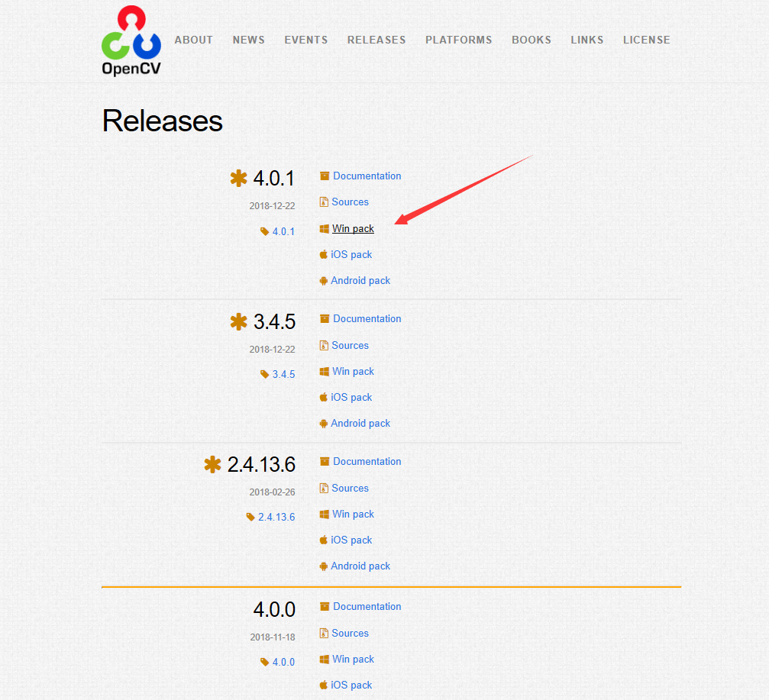Click the orange asterisk beside 2.4.13.6
The width and height of the screenshot is (769, 700).
coord(212,464)
